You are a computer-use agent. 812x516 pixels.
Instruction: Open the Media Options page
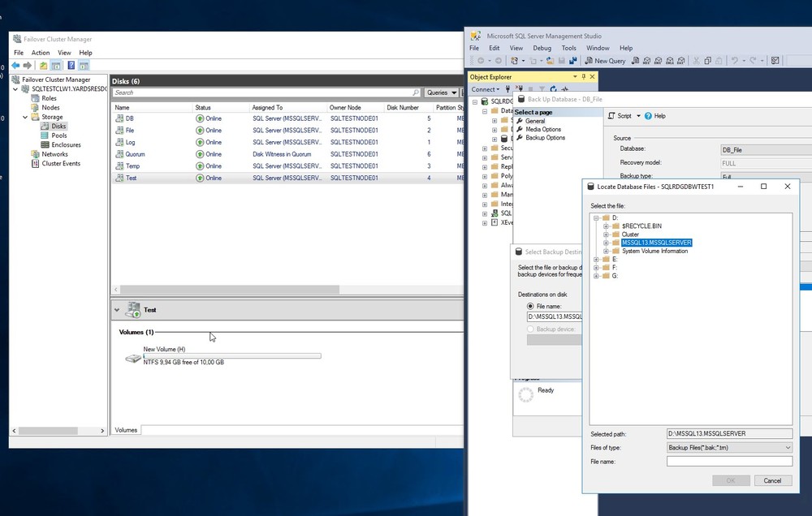542,129
